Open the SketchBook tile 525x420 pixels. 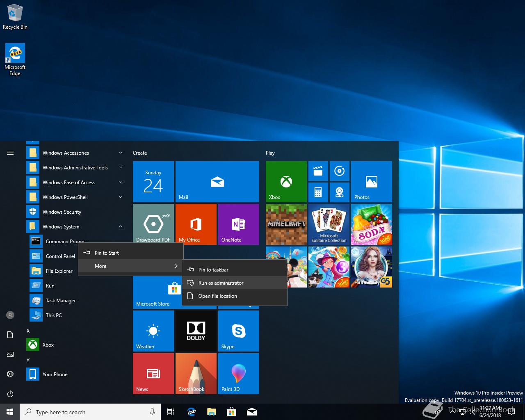(x=196, y=374)
